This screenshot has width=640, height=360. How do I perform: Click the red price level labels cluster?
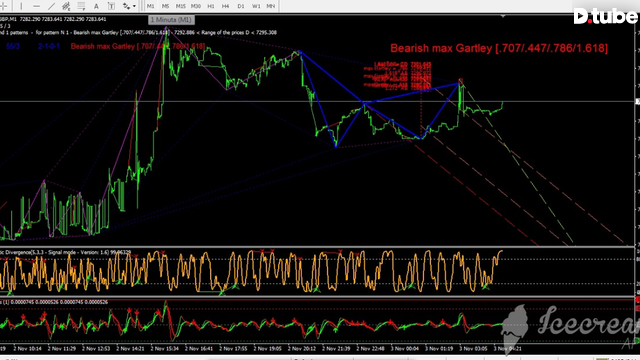pos(397,76)
